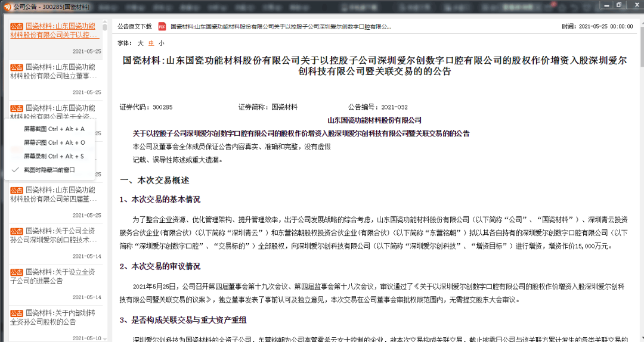644x342 pixels.
Task: Click the 公告 badge of first list item
Action: pos(17,26)
